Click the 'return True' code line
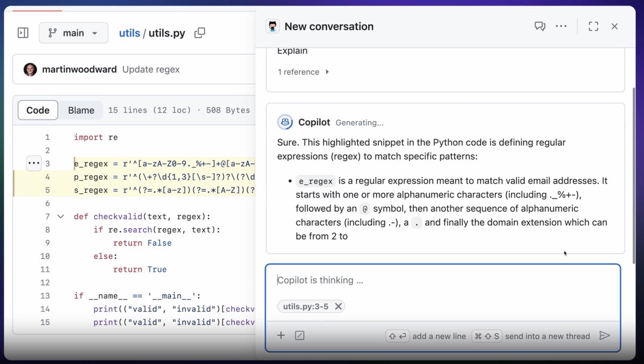Screen dimensions: 644x364 coord(140,269)
